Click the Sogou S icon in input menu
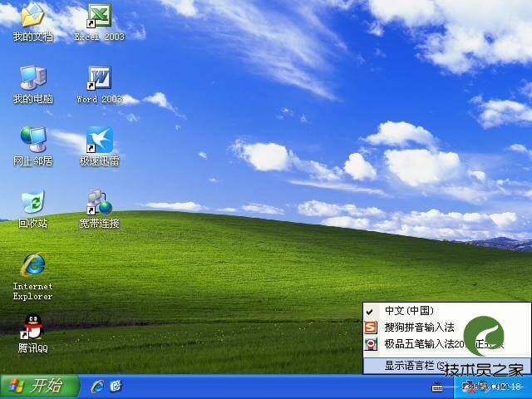The image size is (532, 399). [x=371, y=328]
